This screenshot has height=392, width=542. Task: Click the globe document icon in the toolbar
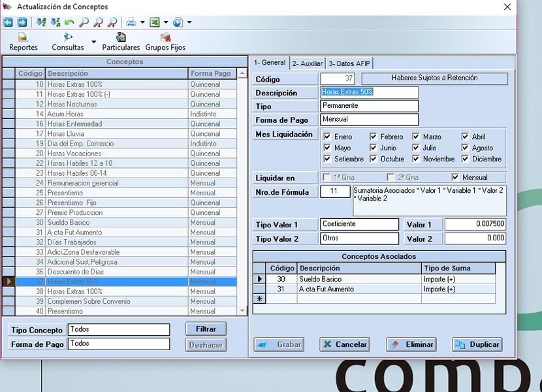[178, 22]
